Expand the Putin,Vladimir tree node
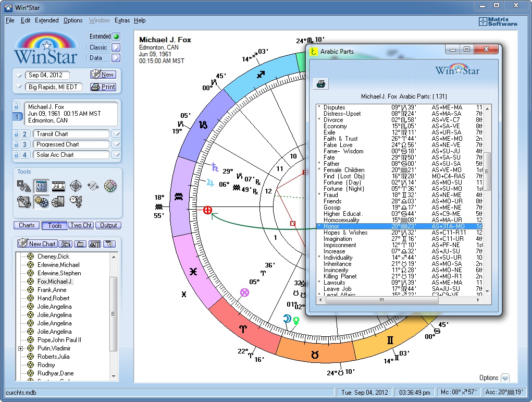The height and width of the screenshot is (402, 532). tap(20, 348)
